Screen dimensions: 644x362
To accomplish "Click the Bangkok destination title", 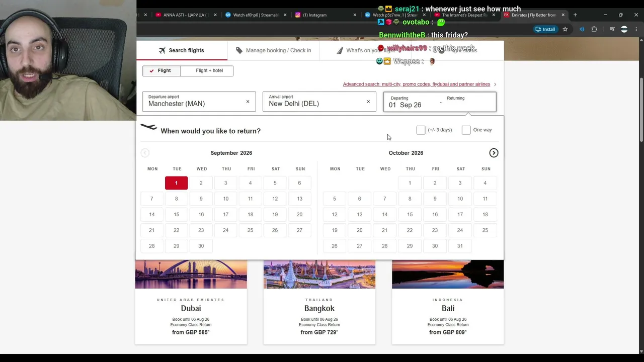I will 319,308.
